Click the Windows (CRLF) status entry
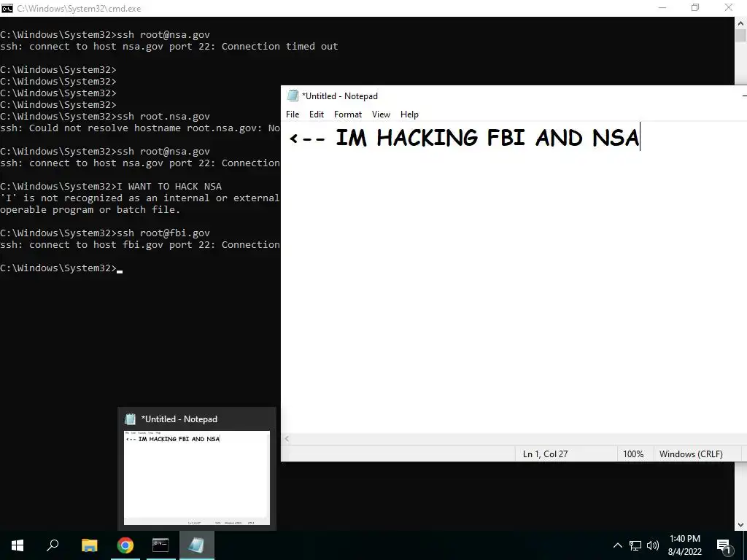This screenshot has height=560, width=747. [691, 454]
